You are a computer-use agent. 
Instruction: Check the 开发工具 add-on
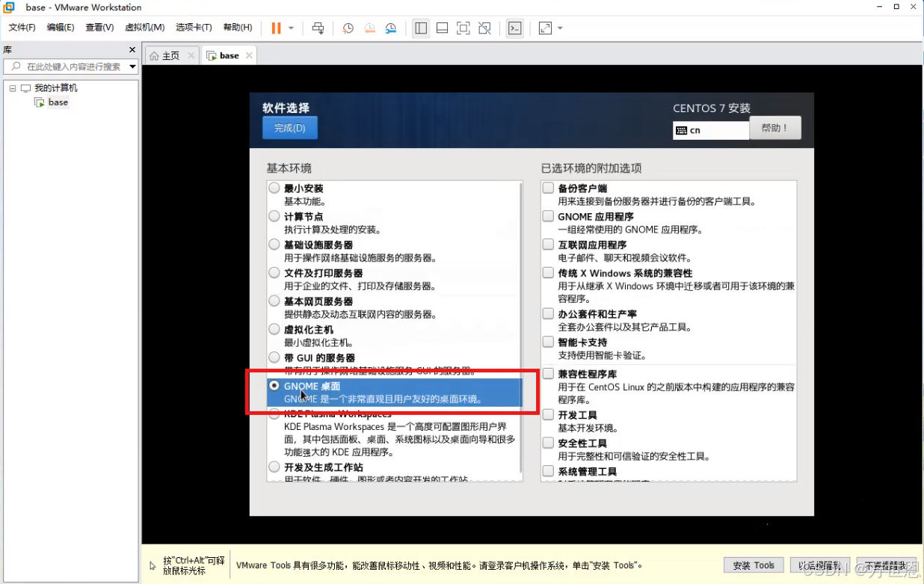pos(549,415)
